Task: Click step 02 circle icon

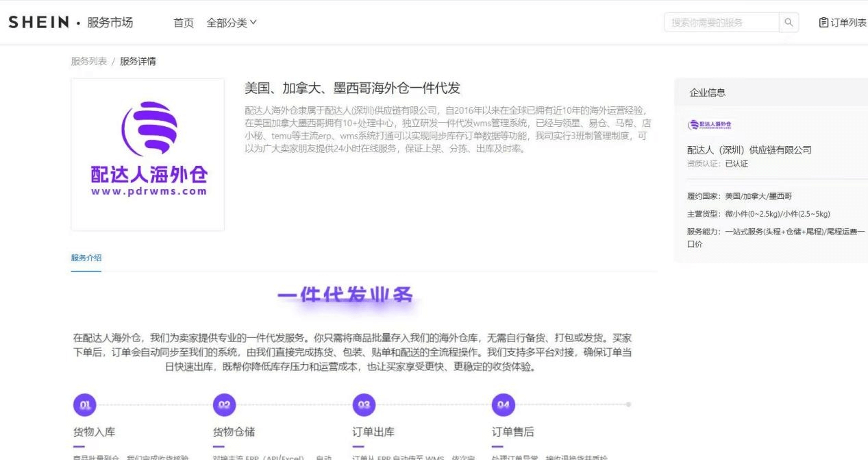Action: (x=224, y=405)
